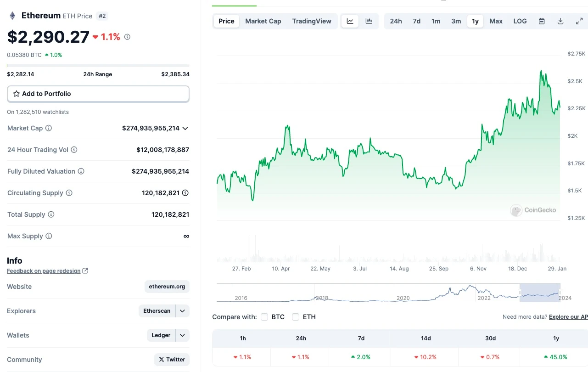Toggle LOG scale on chart

pyautogui.click(x=520, y=21)
